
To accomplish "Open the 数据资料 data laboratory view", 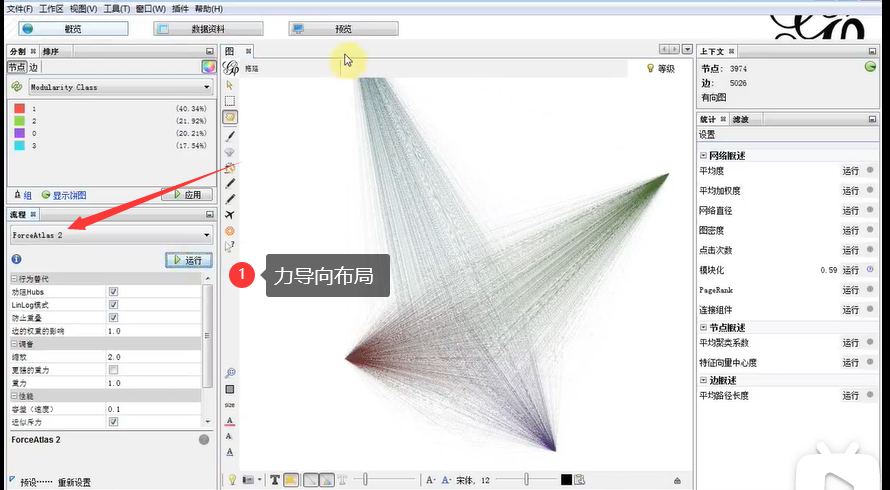I will (208, 28).
